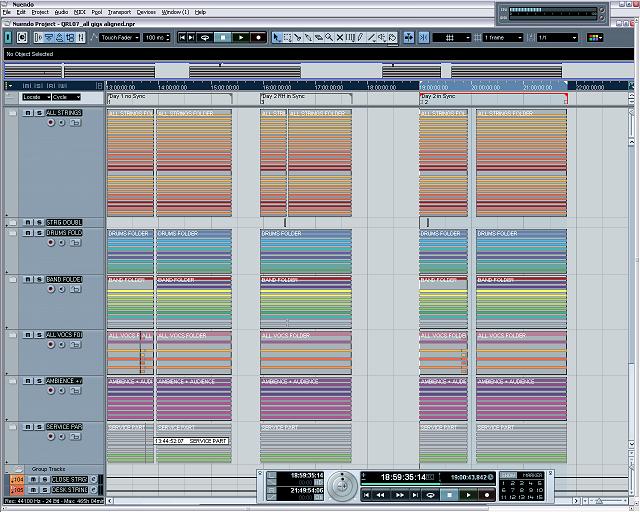Viewport: 640px width, 512px height.
Task: Open the Devices menu
Action: click(146, 12)
